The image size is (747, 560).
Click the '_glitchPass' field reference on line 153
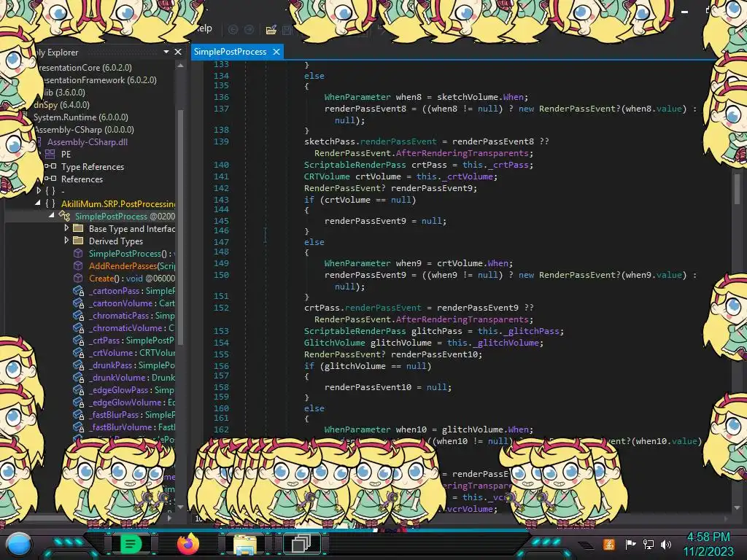[x=532, y=332]
